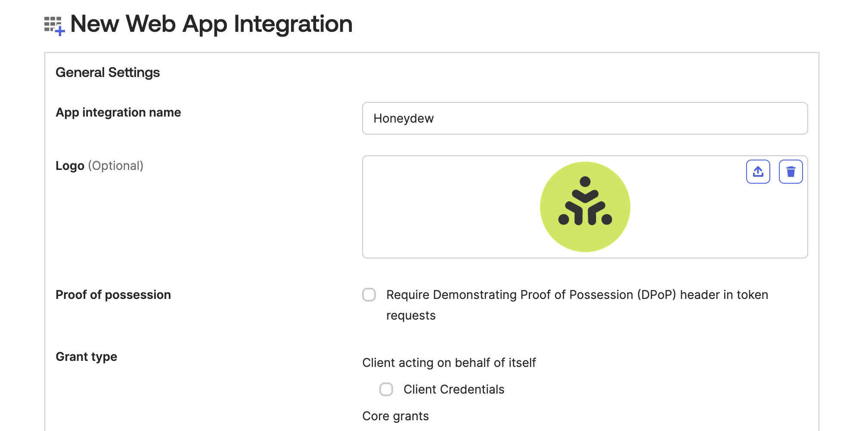This screenshot has width=868, height=431.
Task: Click the Core grants section label
Action: [395, 416]
